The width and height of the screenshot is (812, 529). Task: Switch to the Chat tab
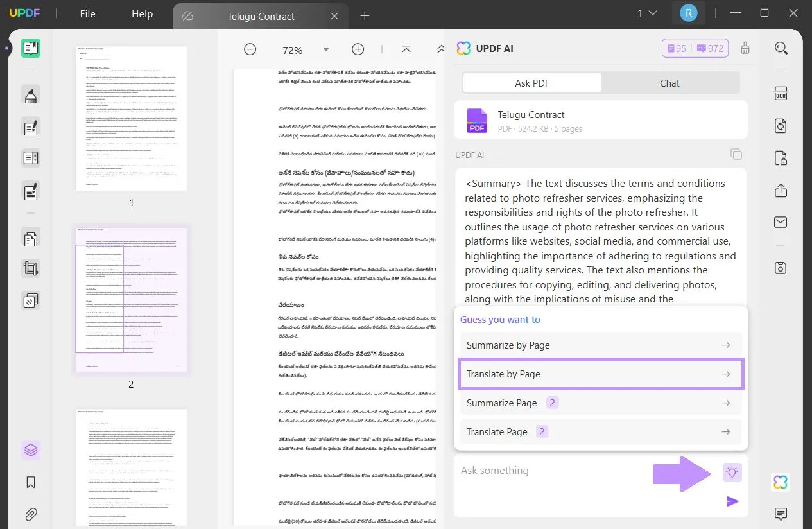pyautogui.click(x=669, y=83)
